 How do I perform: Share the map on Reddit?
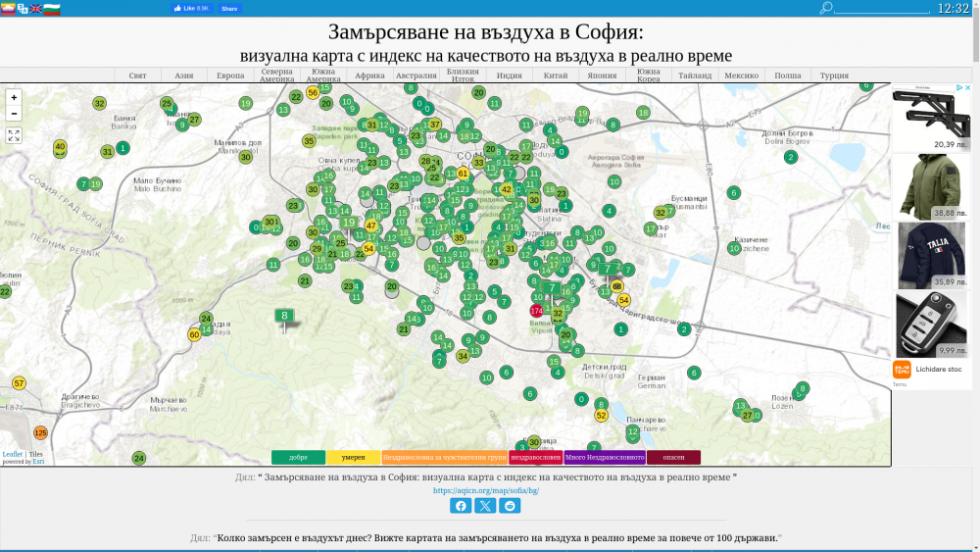(x=510, y=506)
